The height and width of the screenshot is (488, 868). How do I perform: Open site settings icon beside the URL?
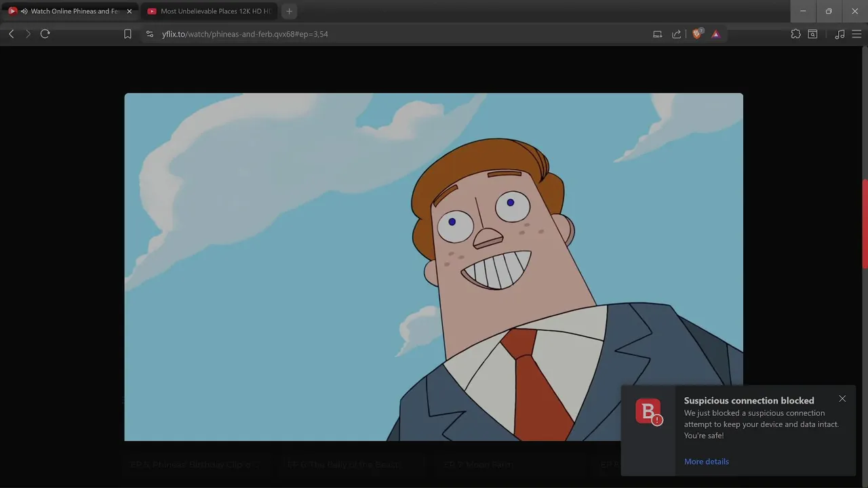pyautogui.click(x=150, y=34)
